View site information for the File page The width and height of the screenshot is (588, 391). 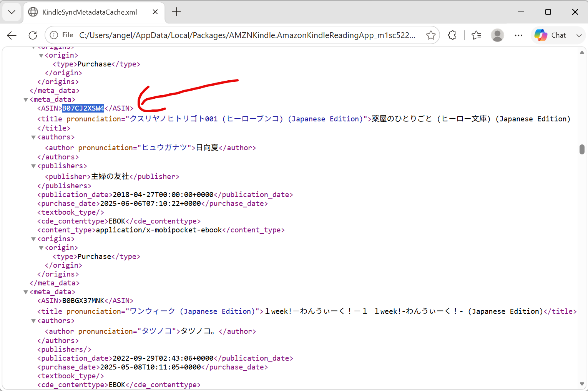pos(62,35)
